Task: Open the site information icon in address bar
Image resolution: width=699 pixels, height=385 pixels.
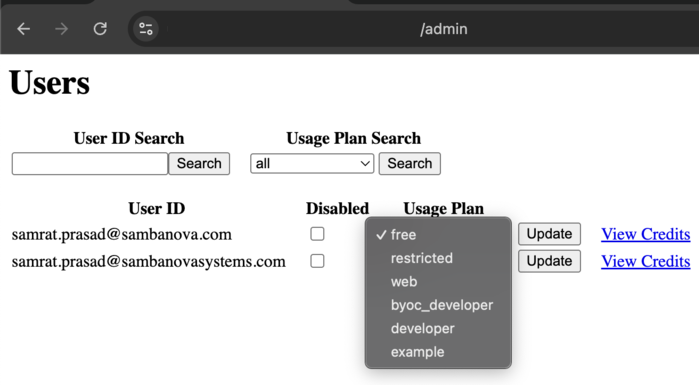Action: coord(146,29)
